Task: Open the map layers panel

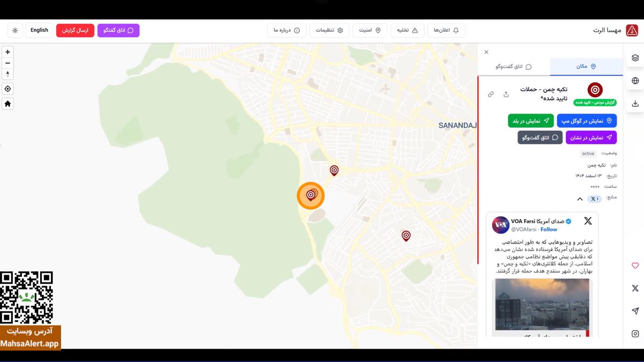Action: click(635, 58)
